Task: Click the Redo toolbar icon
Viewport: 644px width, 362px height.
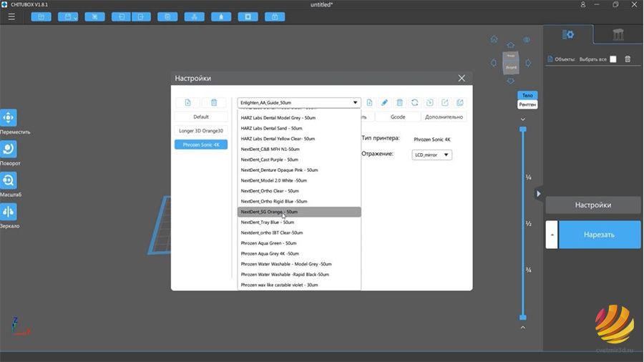Action: coord(141,17)
